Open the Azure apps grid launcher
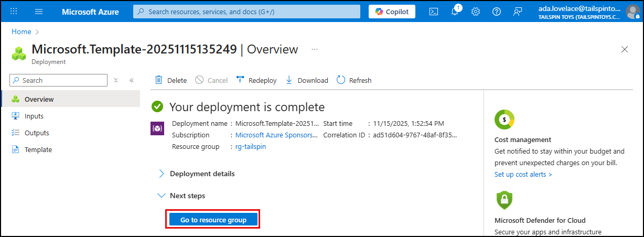644x237 pixels. 14,12
